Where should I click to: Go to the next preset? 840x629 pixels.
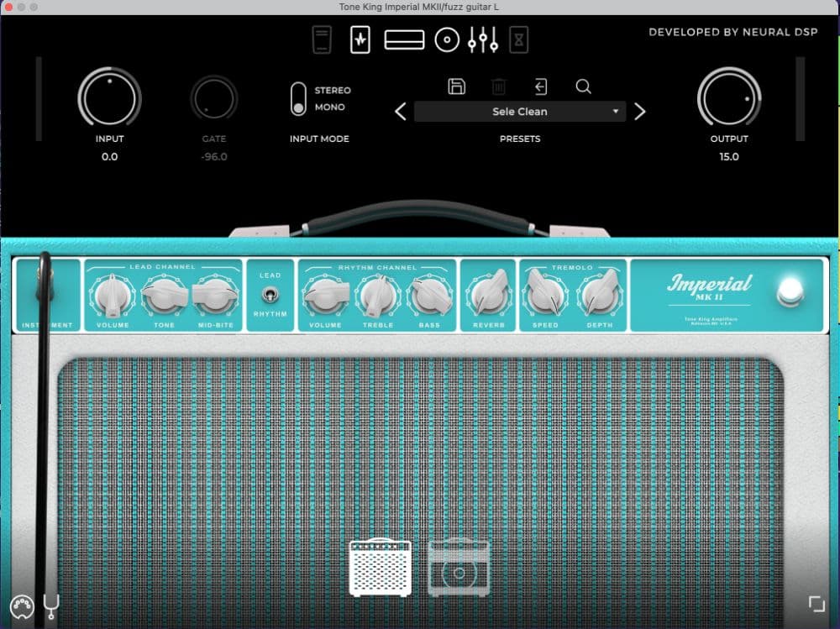pos(639,112)
